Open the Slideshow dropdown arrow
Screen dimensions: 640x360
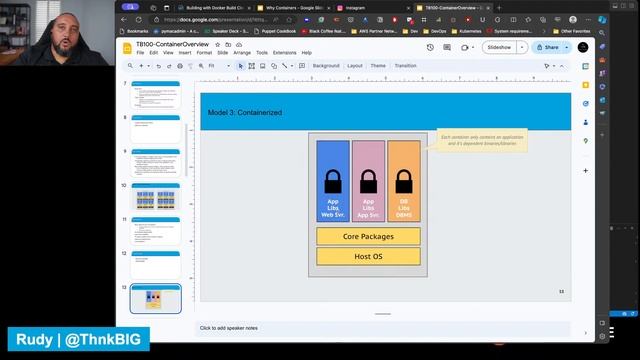click(x=522, y=47)
